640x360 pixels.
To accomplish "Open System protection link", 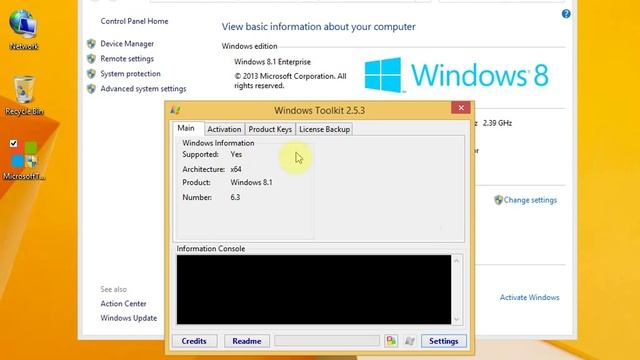I will click(x=131, y=74).
